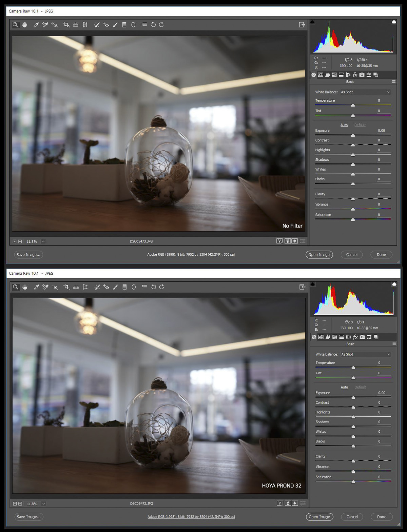Open the White Balance dropdown in the top window
Image resolution: width=407 pixels, height=532 pixels.
point(365,92)
